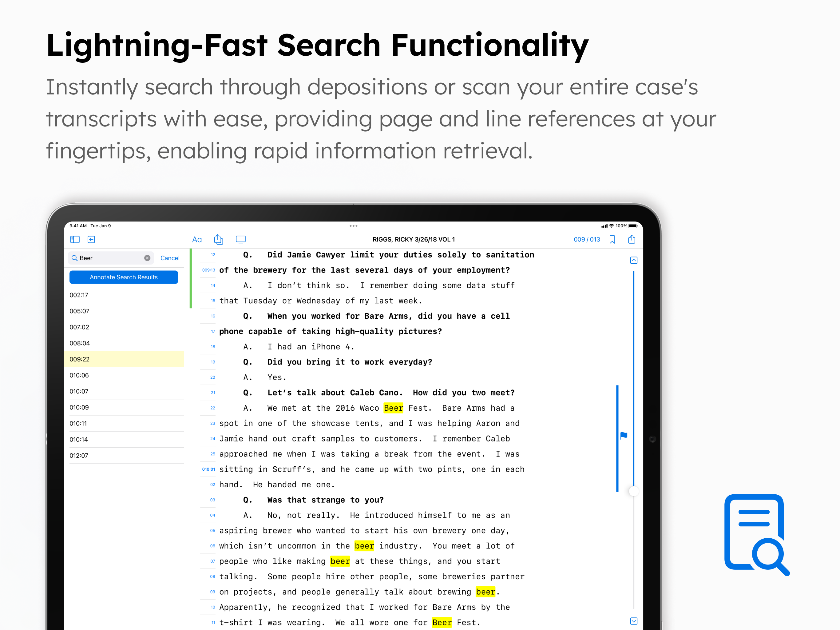Image resolution: width=840 pixels, height=630 pixels.
Task: Open the Aa text size settings
Action: tap(197, 239)
